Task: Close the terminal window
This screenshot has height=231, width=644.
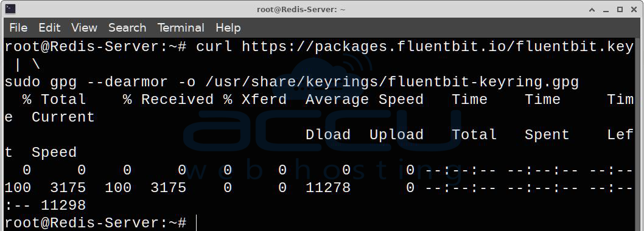Action: 634,10
